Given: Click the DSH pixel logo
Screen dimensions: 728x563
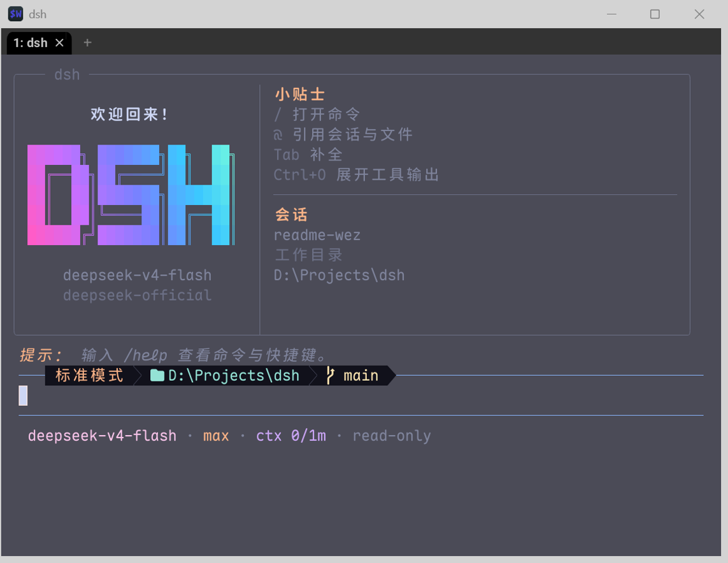Looking at the screenshot, I should click(131, 195).
